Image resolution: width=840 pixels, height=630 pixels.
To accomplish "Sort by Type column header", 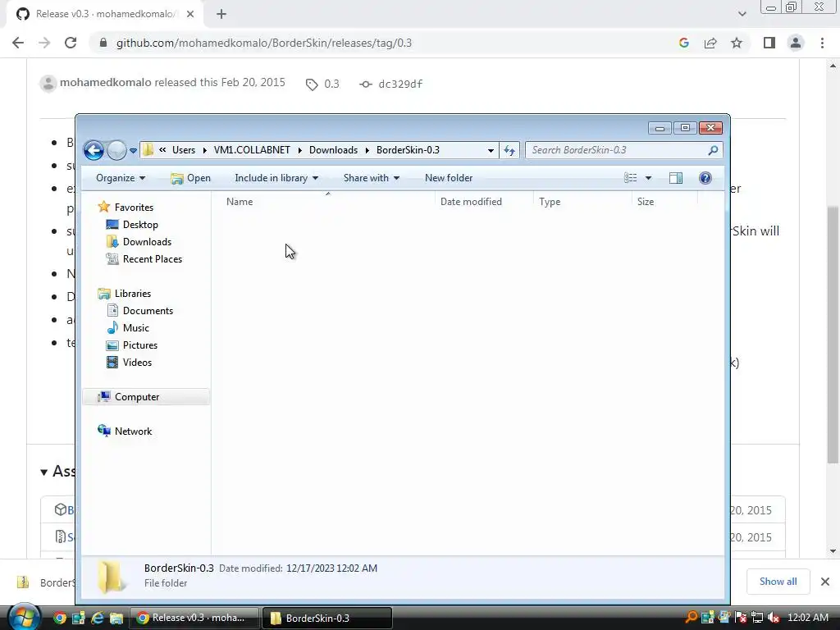I will [x=550, y=202].
